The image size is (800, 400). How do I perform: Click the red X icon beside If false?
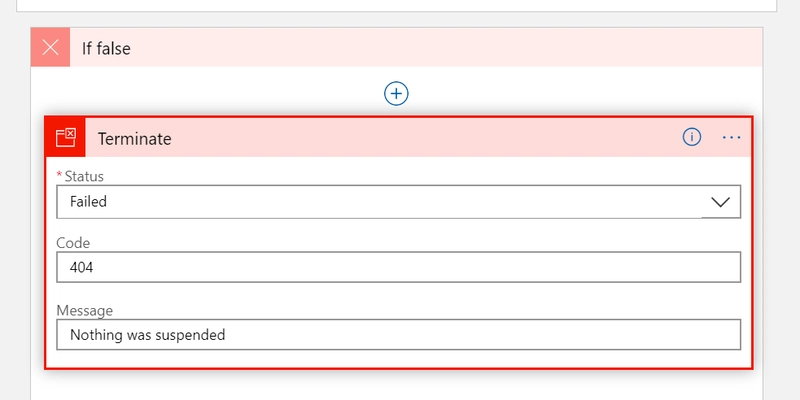pos(50,48)
